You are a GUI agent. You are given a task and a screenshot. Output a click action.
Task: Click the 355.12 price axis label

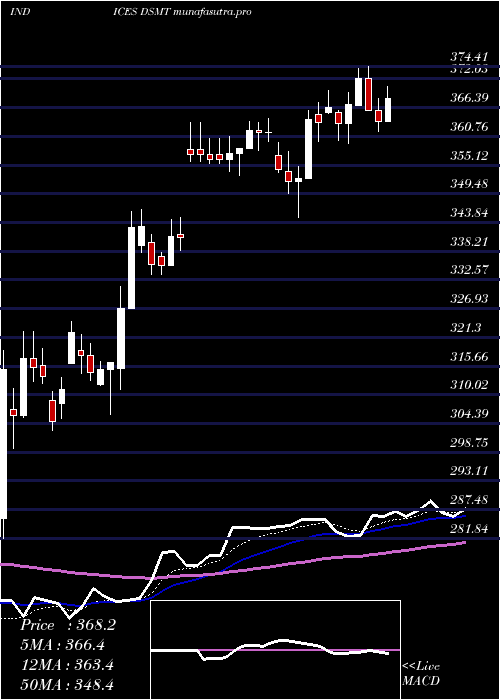468,155
